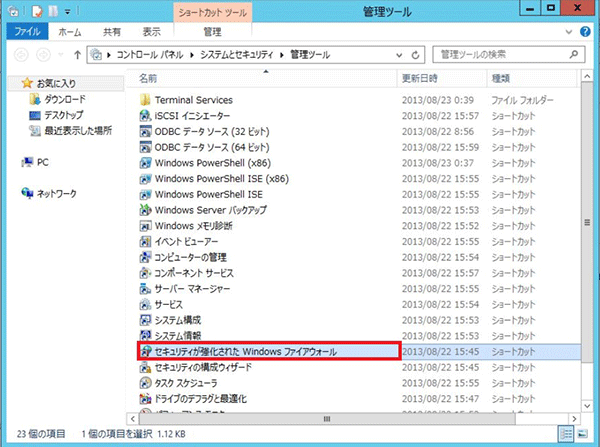Click the Refresh icon beside the address bar
Screen dimensions: 600x447
[416, 55]
